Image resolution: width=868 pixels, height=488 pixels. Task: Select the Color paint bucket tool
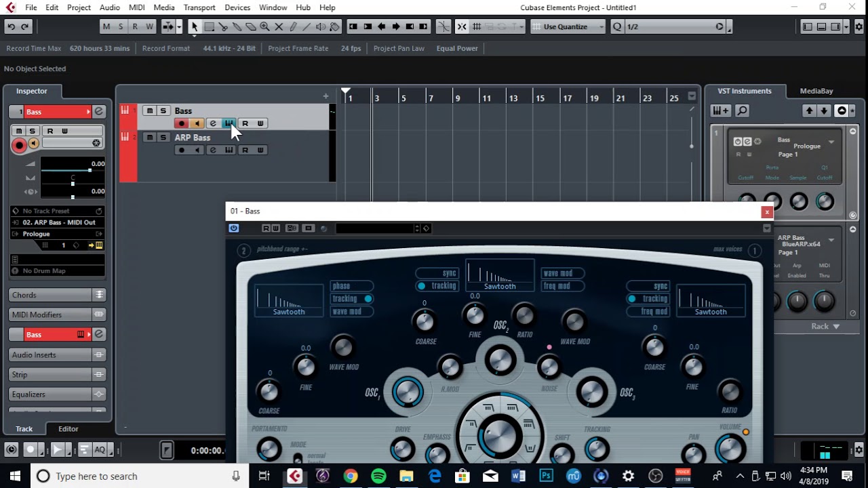[334, 26]
